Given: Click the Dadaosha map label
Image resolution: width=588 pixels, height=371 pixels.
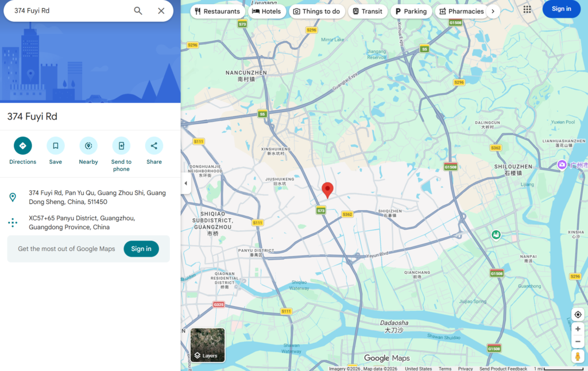Looking at the screenshot, I should [394, 326].
